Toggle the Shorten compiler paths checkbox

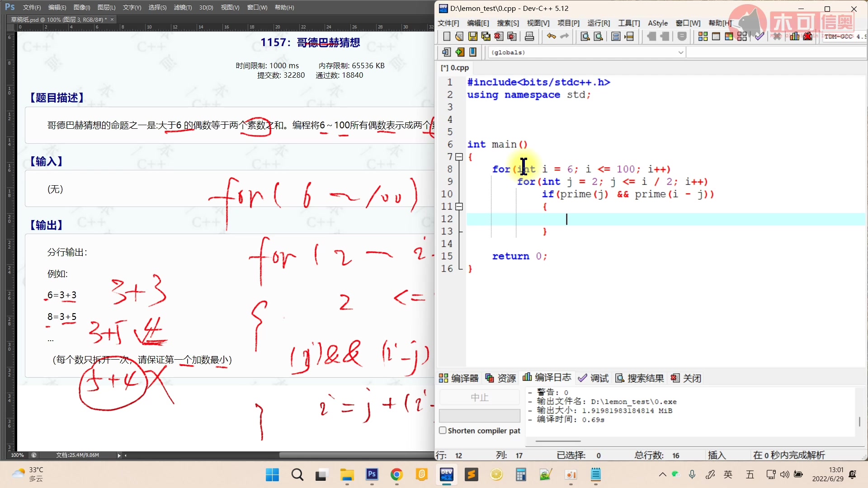pyautogui.click(x=443, y=431)
